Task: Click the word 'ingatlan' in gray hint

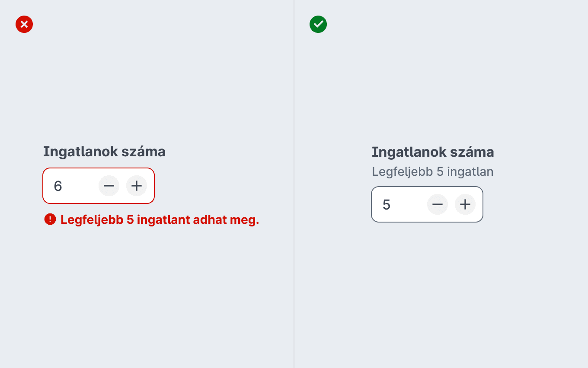Action: click(470, 172)
